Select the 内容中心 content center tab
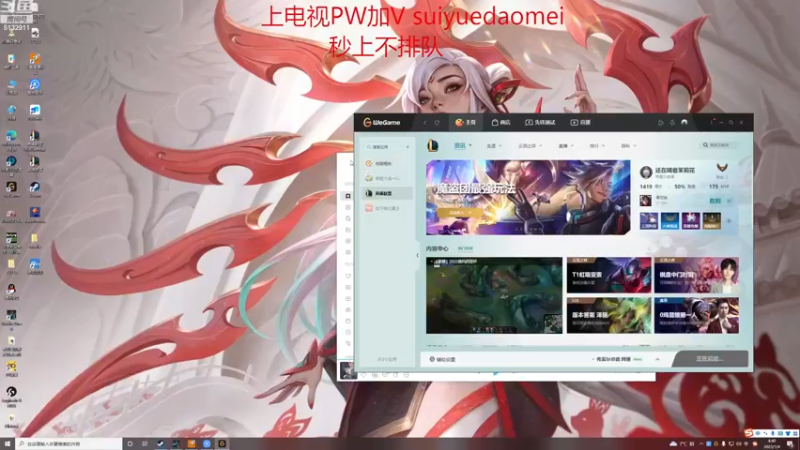The image size is (800, 450). click(437, 248)
